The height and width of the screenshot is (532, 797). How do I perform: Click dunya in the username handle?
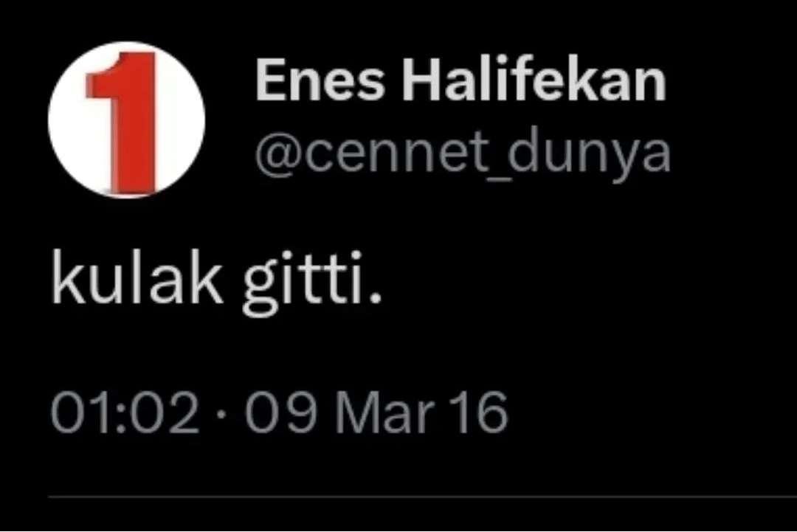tap(589, 154)
